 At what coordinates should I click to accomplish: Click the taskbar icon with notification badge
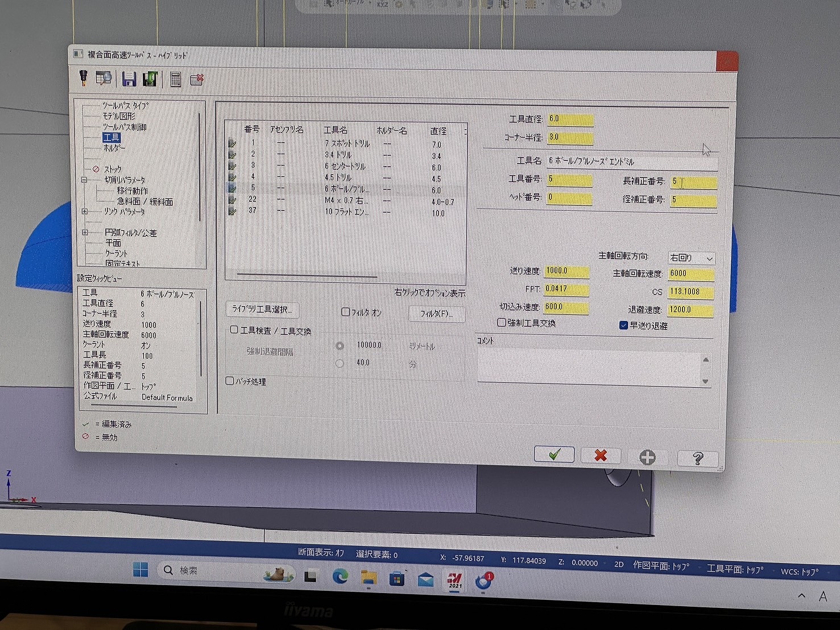pyautogui.click(x=484, y=582)
